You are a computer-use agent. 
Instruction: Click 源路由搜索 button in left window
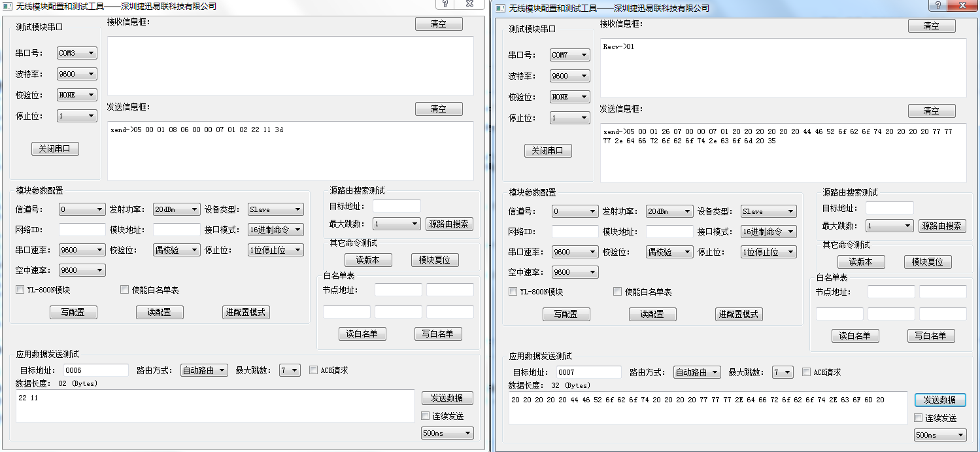coord(449,224)
